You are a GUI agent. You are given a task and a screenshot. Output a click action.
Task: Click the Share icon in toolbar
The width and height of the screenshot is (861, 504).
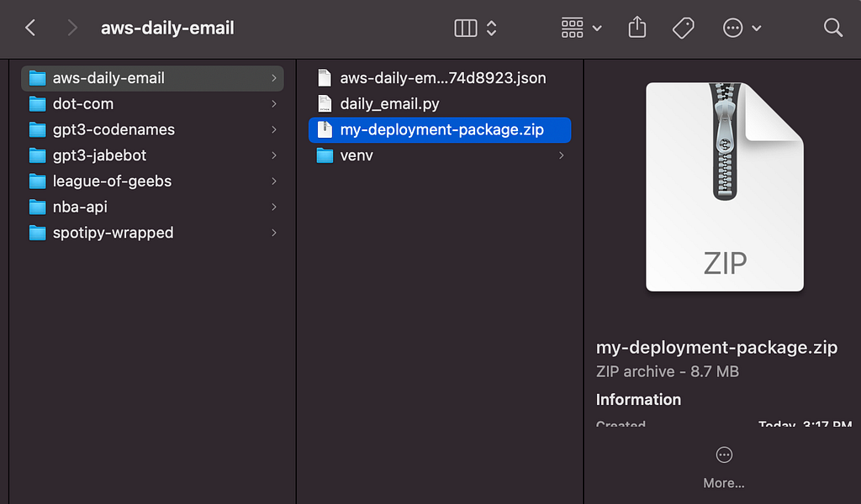pyautogui.click(x=637, y=28)
